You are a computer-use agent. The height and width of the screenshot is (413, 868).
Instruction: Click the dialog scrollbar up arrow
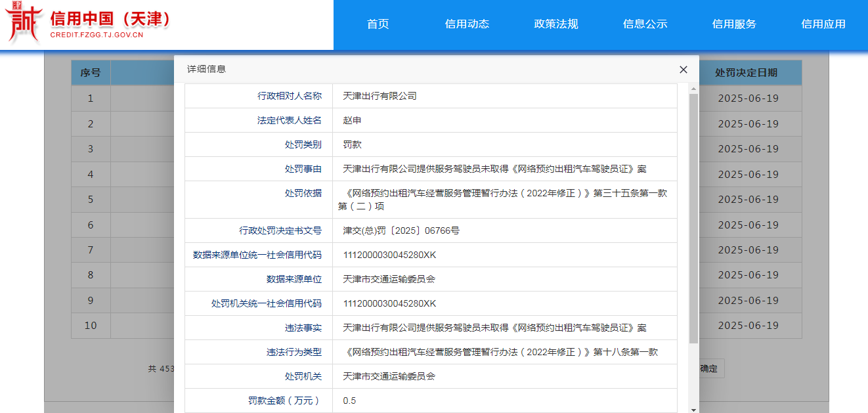pos(693,88)
